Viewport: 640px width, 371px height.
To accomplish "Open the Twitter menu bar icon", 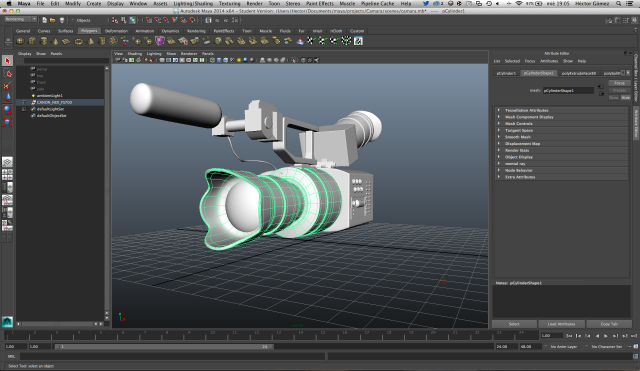I will (426, 3).
